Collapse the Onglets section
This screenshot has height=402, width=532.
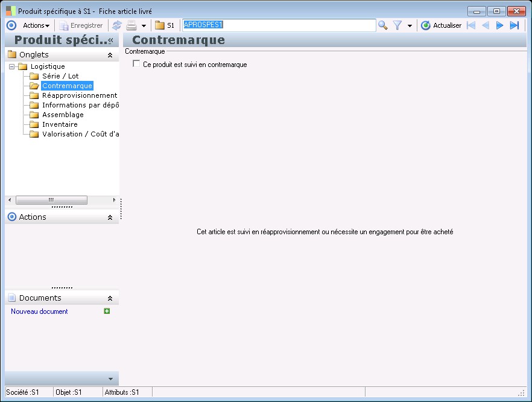coord(110,55)
